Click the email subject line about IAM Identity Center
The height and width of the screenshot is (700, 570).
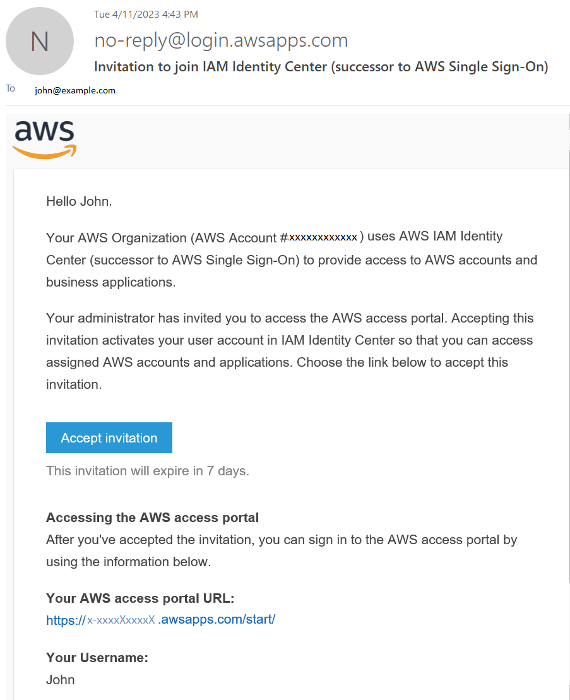coord(321,67)
